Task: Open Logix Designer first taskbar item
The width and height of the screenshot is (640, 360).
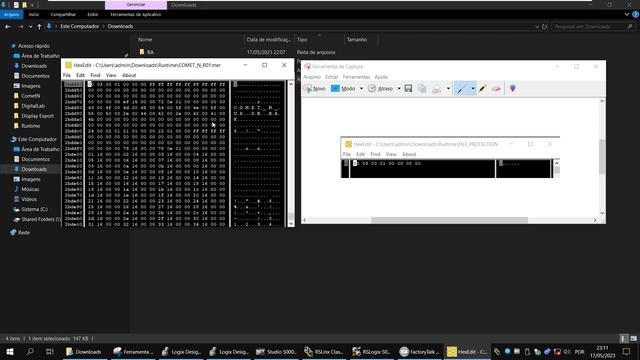Action: (x=182, y=351)
